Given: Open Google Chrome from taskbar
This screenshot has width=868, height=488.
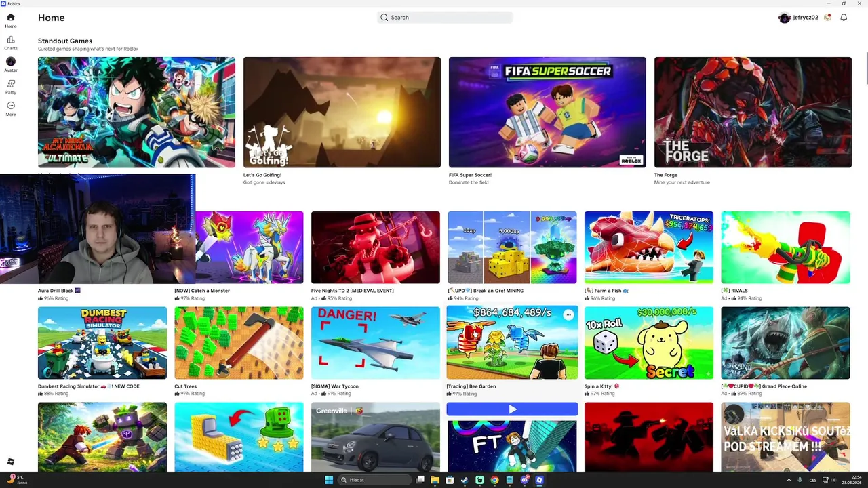Looking at the screenshot, I should pos(494,480).
